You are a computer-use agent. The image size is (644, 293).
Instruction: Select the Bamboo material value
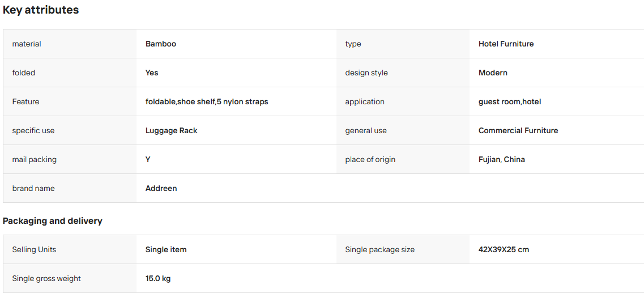tap(161, 44)
